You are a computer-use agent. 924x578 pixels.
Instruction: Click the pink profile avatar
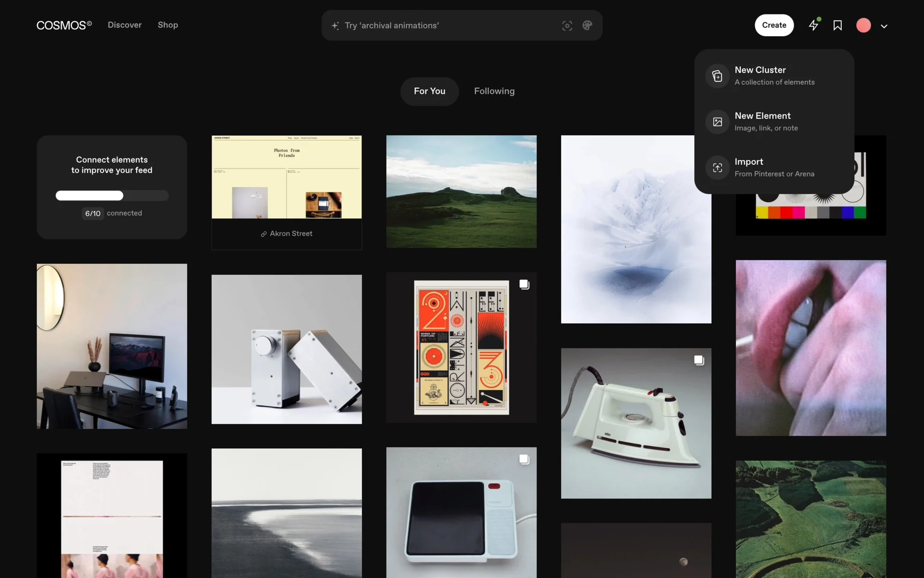(863, 26)
